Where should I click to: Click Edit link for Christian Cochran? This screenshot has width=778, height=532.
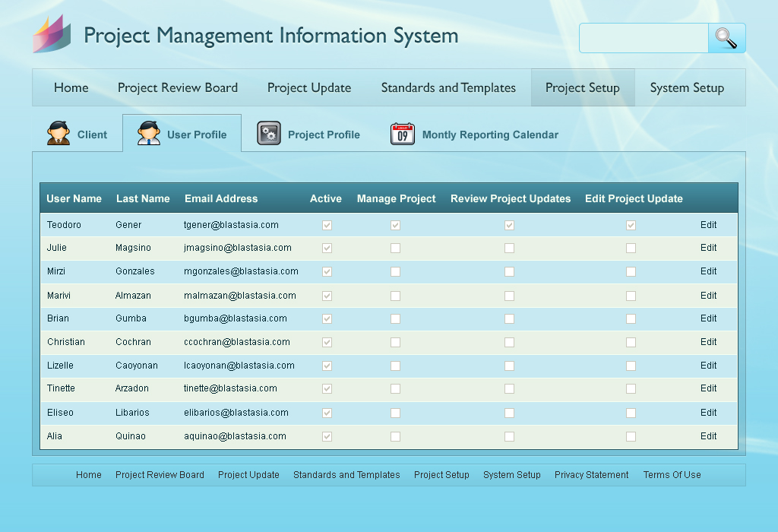(709, 342)
